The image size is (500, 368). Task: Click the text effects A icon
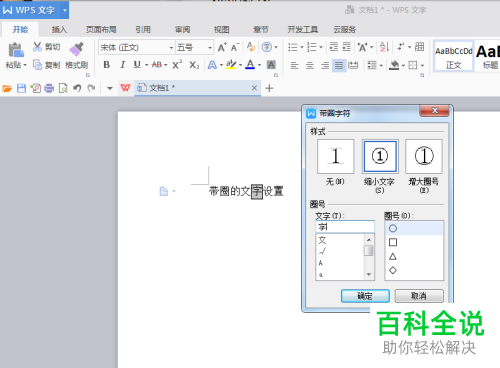tap(212, 65)
